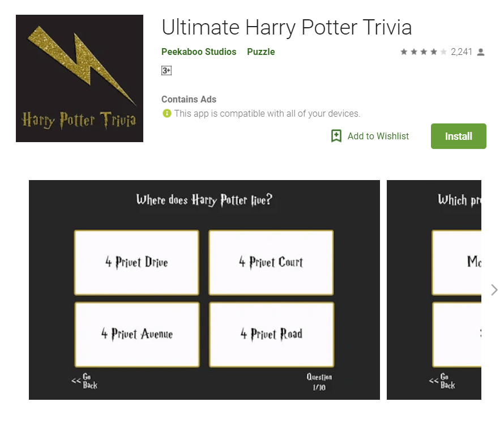504x423 pixels.
Task: Open the first gameplay screenshot
Action: (204, 289)
